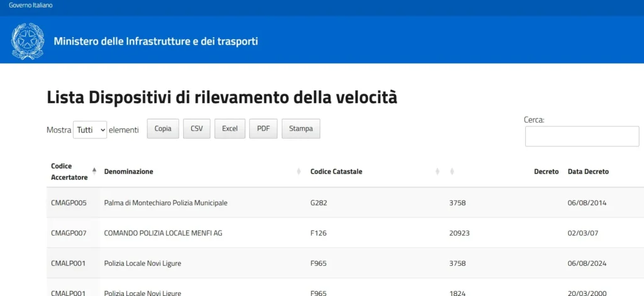Viewport: 644px width, 296px height.
Task: Select cell CMAGP007
Action: click(69, 233)
